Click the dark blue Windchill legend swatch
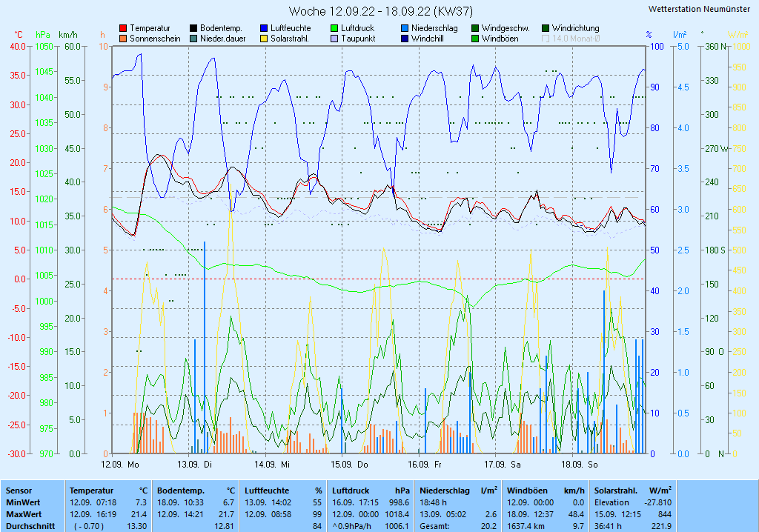 pos(405,39)
